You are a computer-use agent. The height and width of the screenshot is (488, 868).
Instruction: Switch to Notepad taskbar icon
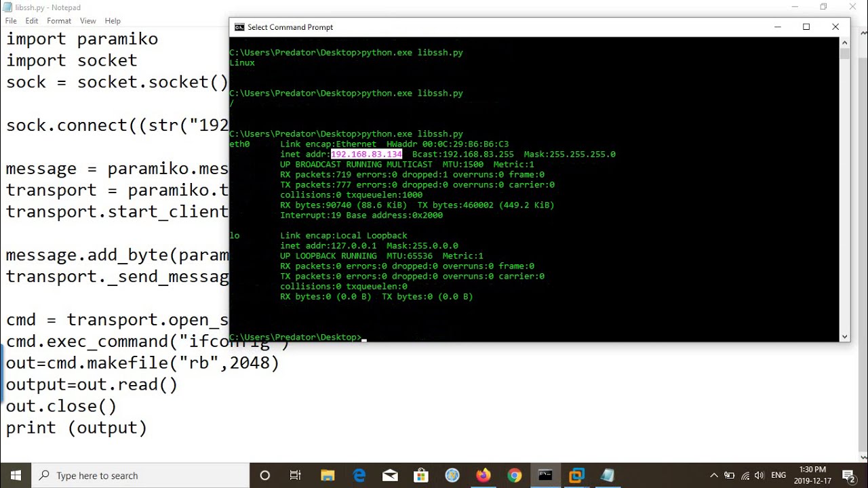tap(608, 475)
